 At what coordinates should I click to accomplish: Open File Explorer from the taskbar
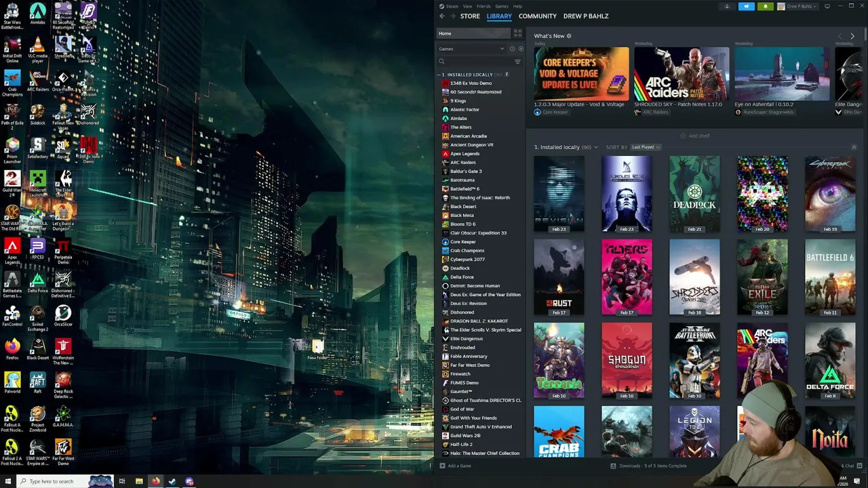tap(139, 481)
